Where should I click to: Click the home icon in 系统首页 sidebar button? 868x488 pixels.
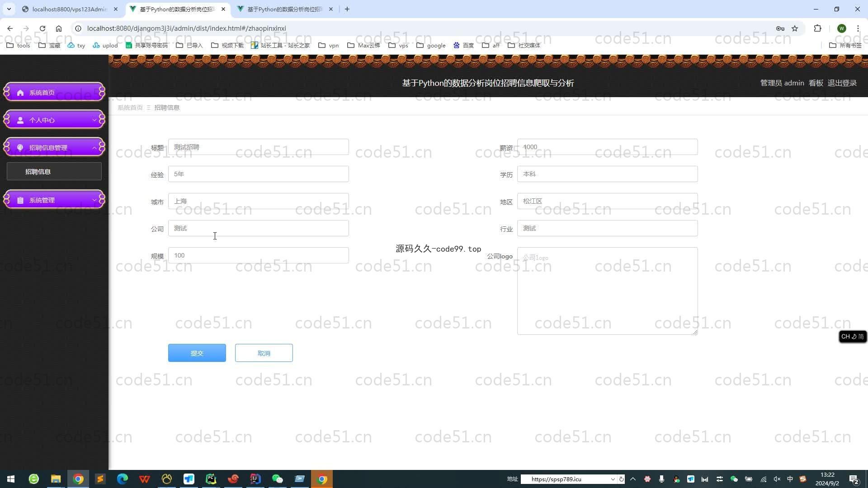point(20,93)
